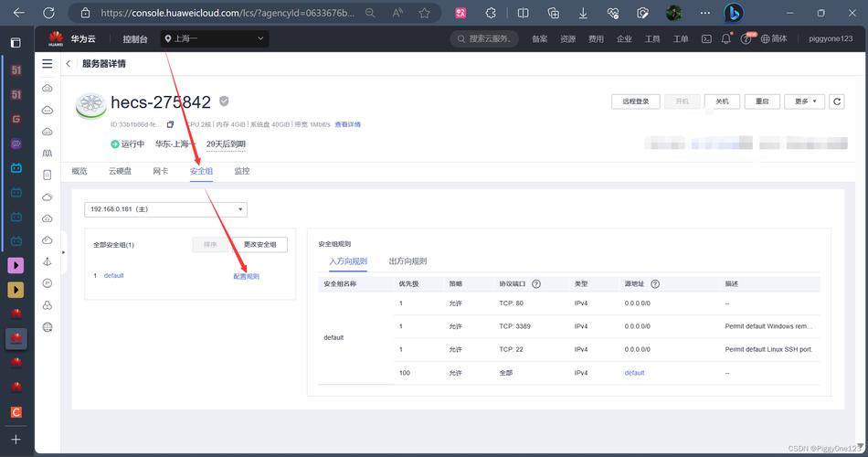Click the 远程登录 button
868x457 pixels.
[635, 101]
